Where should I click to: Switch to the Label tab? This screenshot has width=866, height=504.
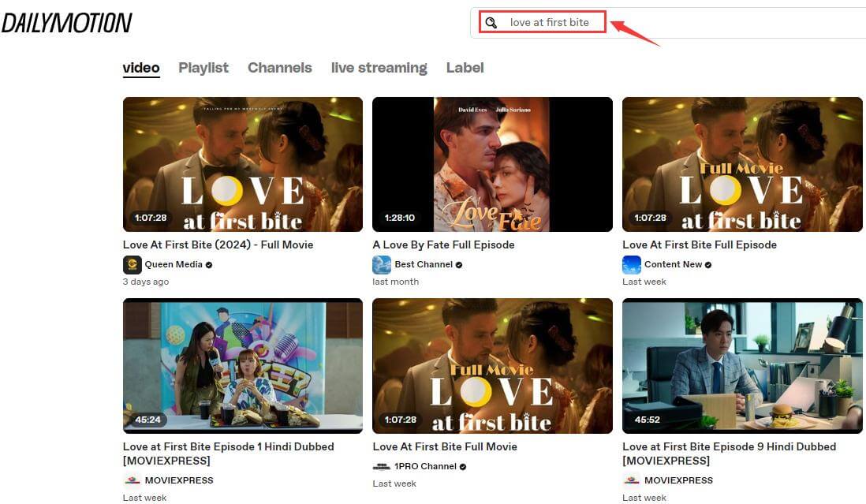coord(465,68)
